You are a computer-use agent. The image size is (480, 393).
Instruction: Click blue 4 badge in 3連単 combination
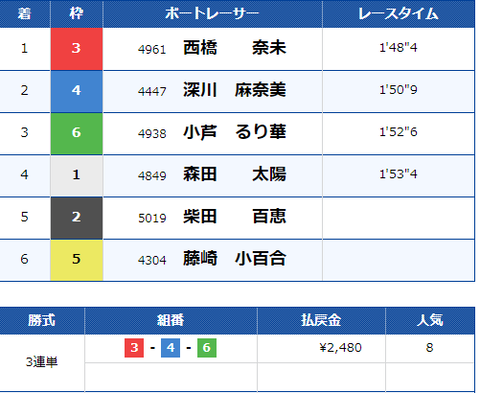[170, 348]
